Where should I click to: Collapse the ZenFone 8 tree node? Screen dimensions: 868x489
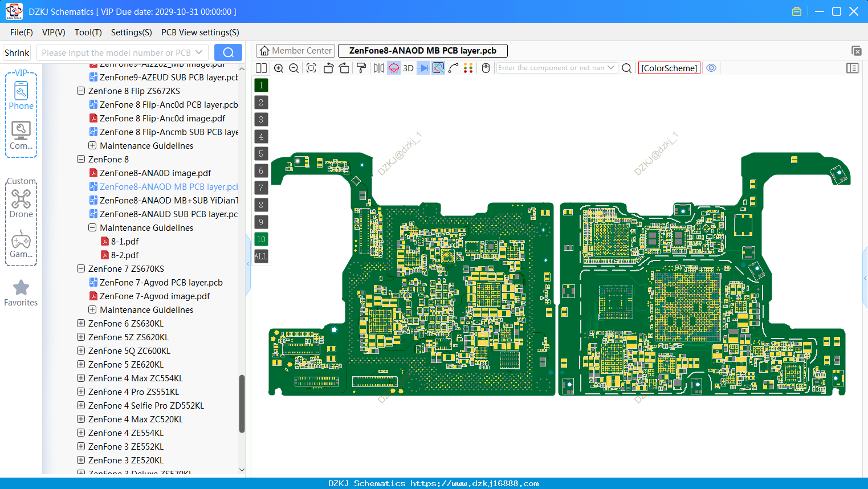[81, 159]
